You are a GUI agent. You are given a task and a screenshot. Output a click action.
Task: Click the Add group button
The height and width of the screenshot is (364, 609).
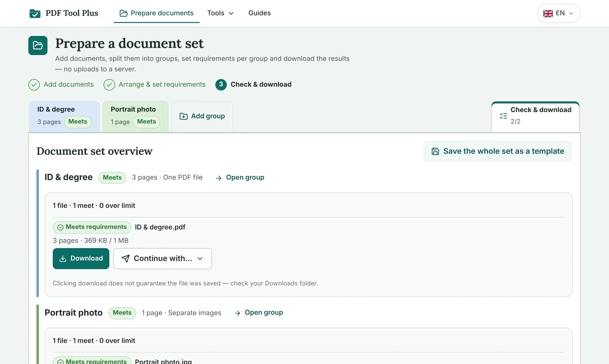pos(202,116)
